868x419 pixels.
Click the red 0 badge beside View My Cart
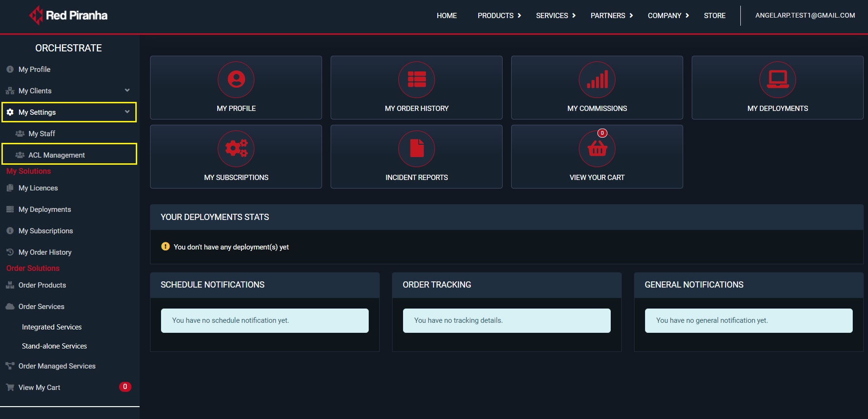click(x=125, y=387)
